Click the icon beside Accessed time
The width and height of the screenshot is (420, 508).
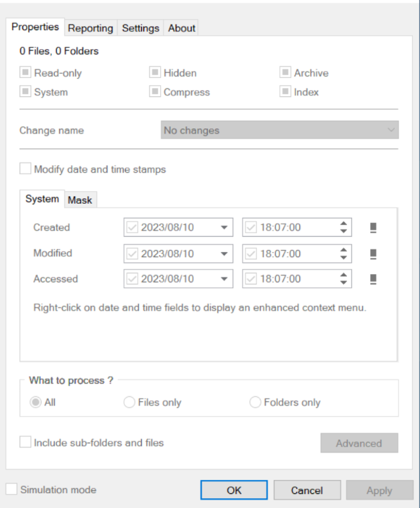coord(373,279)
